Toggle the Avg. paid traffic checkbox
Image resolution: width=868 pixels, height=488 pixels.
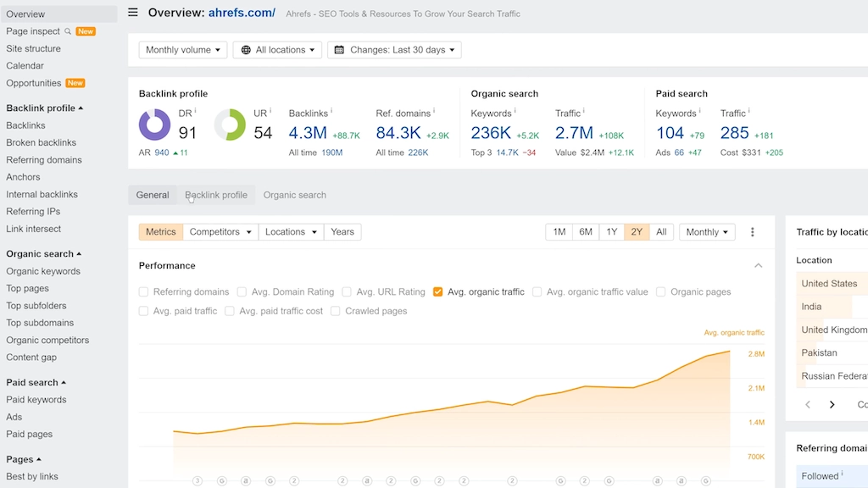[x=144, y=311]
